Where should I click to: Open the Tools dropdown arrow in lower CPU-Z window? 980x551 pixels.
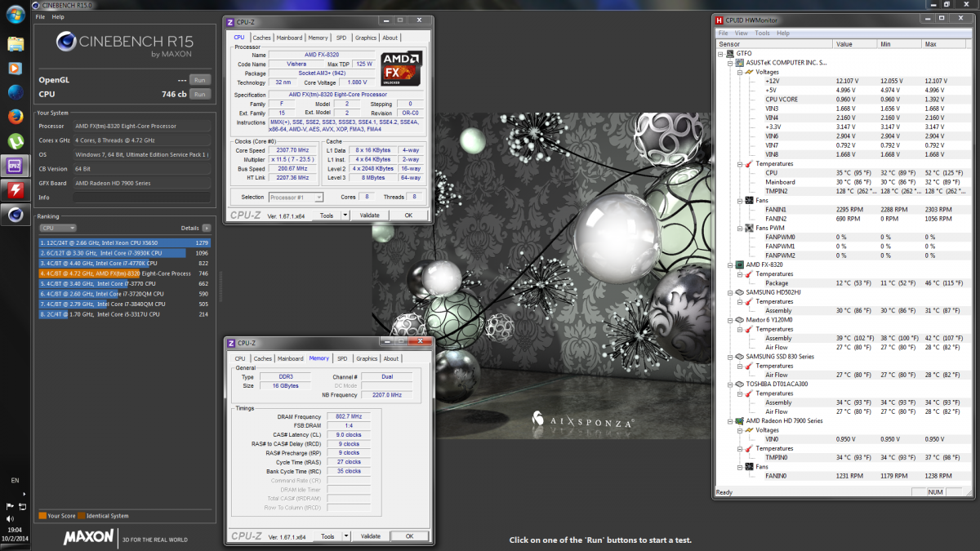click(345, 536)
